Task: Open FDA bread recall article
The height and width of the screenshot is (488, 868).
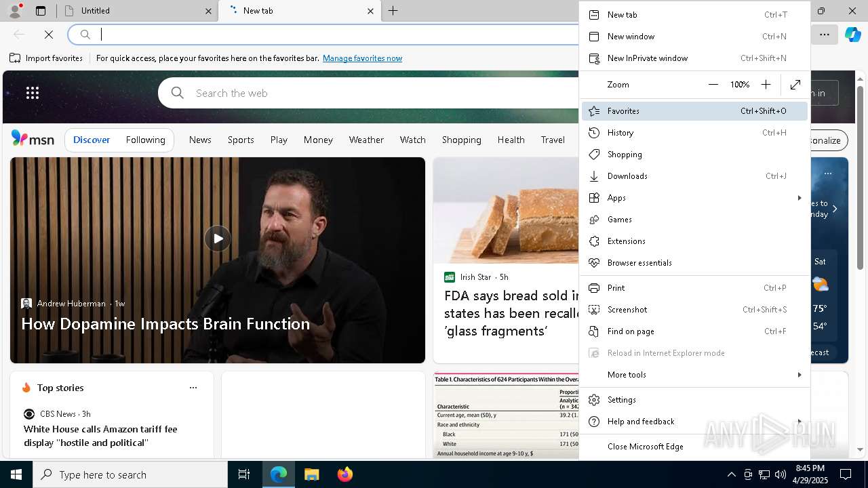Action: coord(511,313)
